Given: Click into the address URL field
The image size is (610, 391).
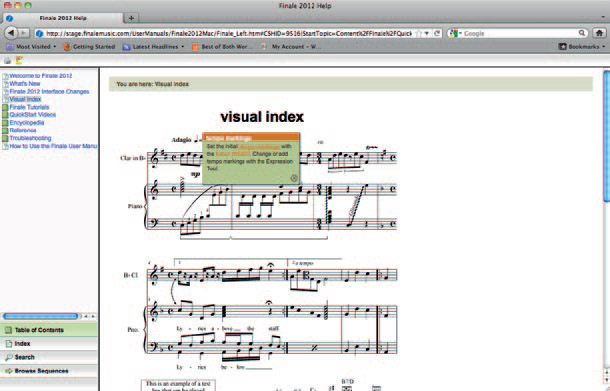Looking at the screenshot, I should pyautogui.click(x=229, y=33).
